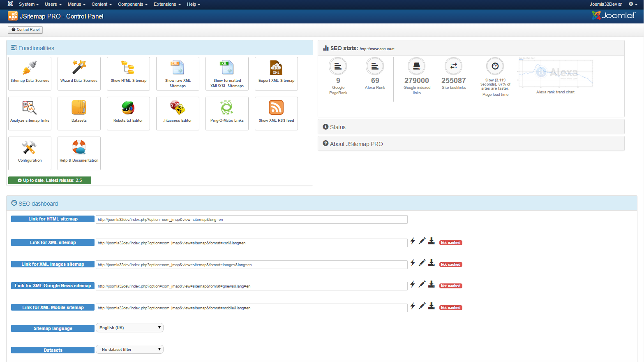
Task: Open the Components menu
Action: pyautogui.click(x=132, y=4)
